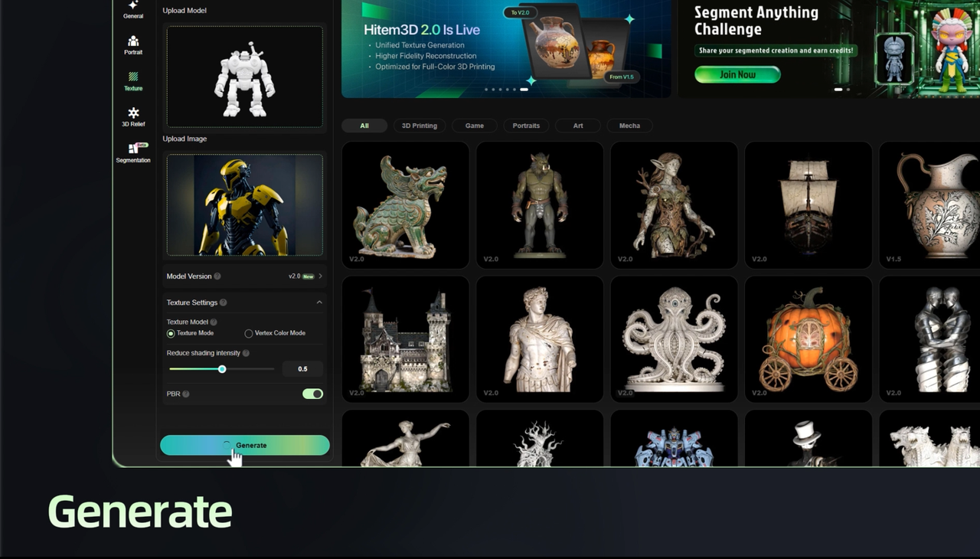Collapse the Texture Settings section
The image size is (980, 559).
click(x=319, y=302)
